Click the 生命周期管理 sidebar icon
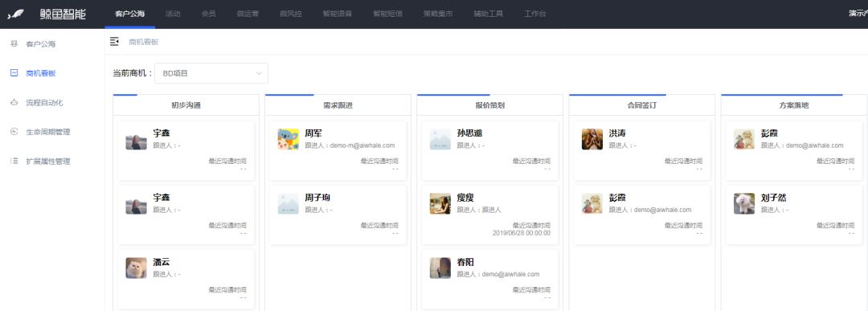 click(x=14, y=132)
